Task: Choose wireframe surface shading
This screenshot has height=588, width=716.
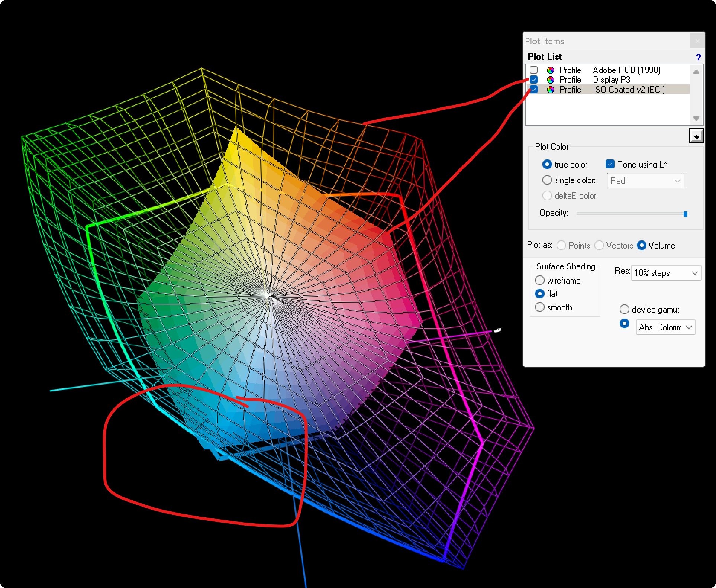Action: tap(540, 280)
